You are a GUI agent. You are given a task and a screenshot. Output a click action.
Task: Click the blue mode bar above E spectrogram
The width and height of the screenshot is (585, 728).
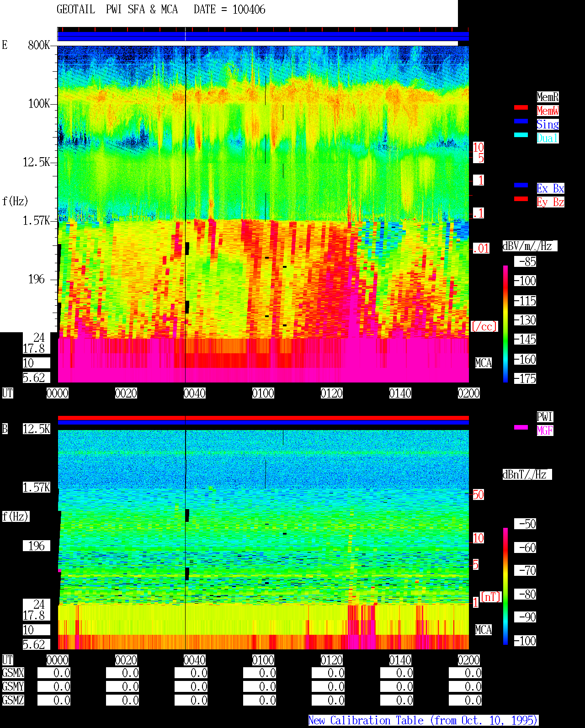coord(263,36)
